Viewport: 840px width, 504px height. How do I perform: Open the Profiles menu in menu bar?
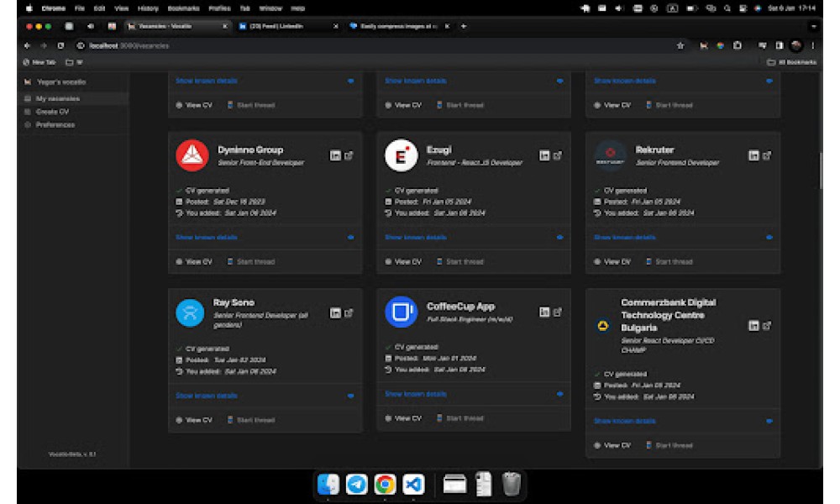click(x=219, y=8)
